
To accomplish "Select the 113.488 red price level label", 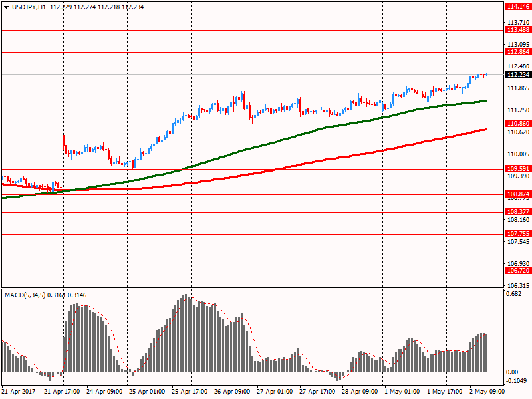I will coord(518,30).
